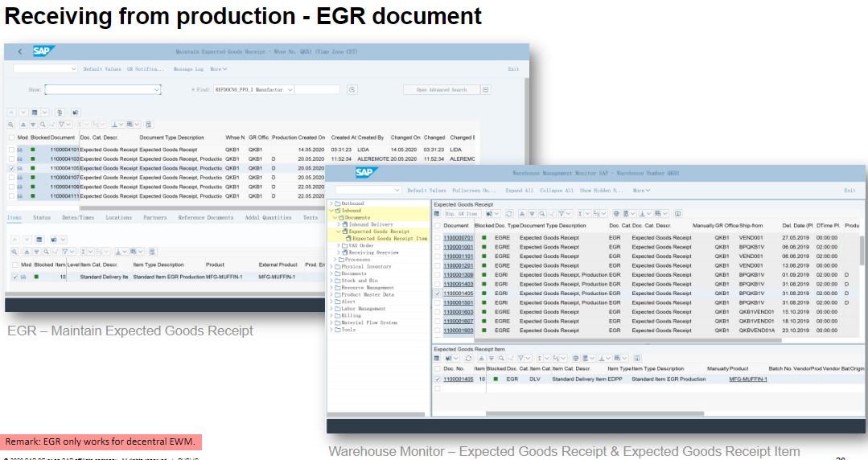Click the Find value input field
Viewport: 868px width, 460px height.
[317, 90]
